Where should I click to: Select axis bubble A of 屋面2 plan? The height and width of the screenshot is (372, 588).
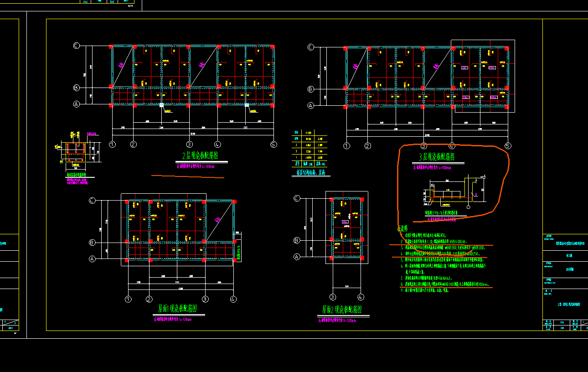[297, 257]
